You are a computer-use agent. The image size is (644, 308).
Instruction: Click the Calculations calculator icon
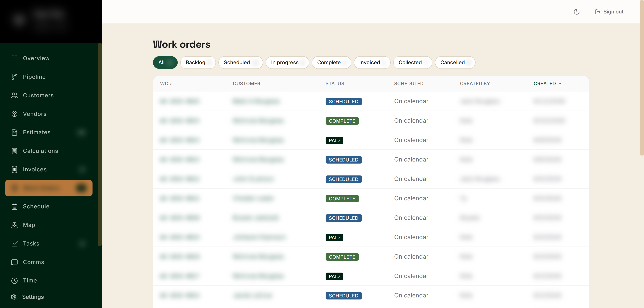click(x=14, y=151)
